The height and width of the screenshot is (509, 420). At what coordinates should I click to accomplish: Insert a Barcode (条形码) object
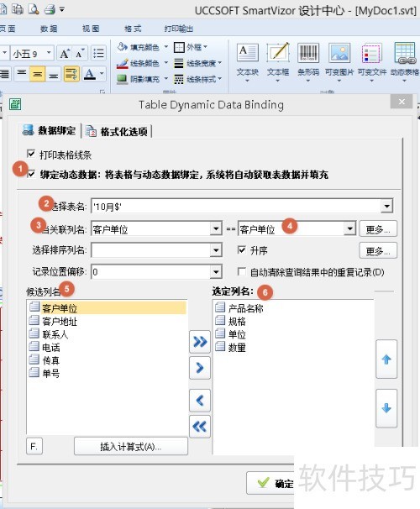point(308,53)
